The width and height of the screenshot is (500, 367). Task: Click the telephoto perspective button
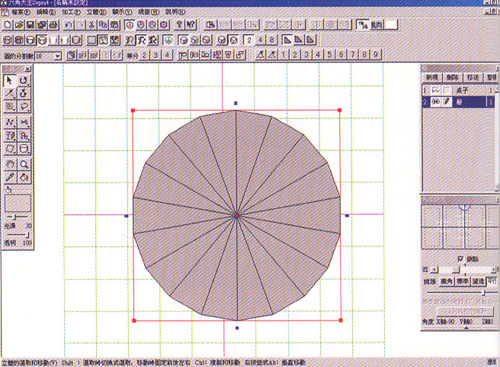(x=478, y=281)
